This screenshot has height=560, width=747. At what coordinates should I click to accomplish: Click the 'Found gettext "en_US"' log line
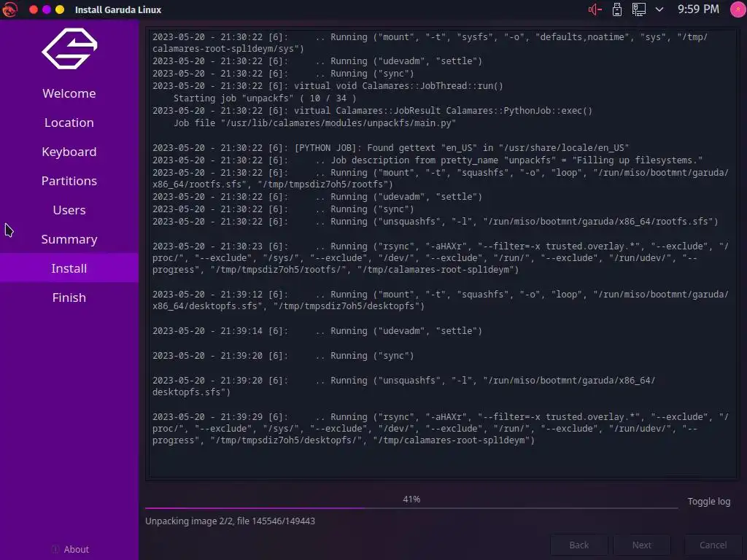391,147
